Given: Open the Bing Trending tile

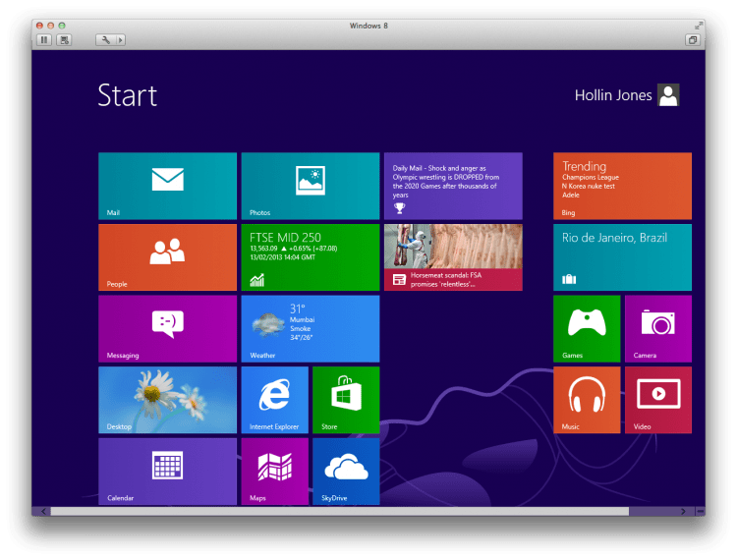Looking at the screenshot, I should [622, 186].
